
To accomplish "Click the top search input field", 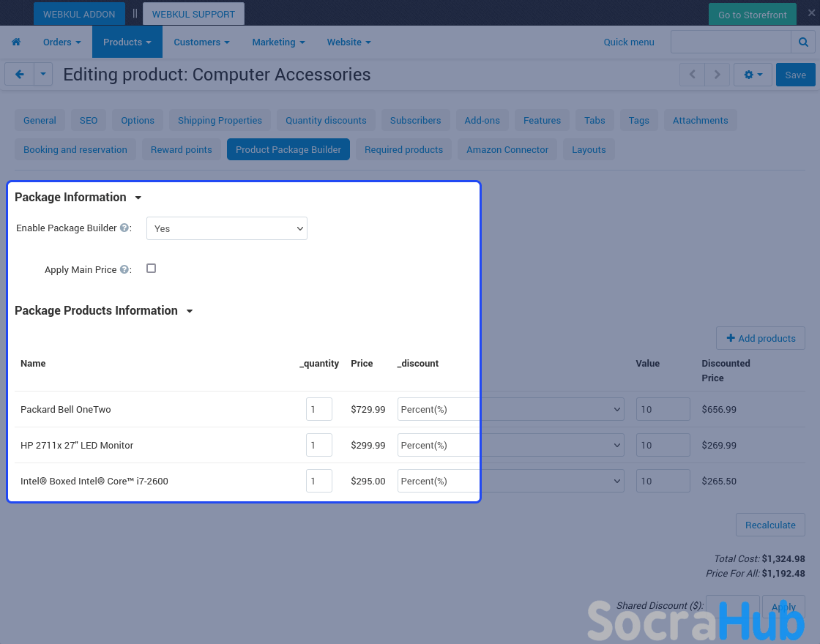I will pos(731,42).
